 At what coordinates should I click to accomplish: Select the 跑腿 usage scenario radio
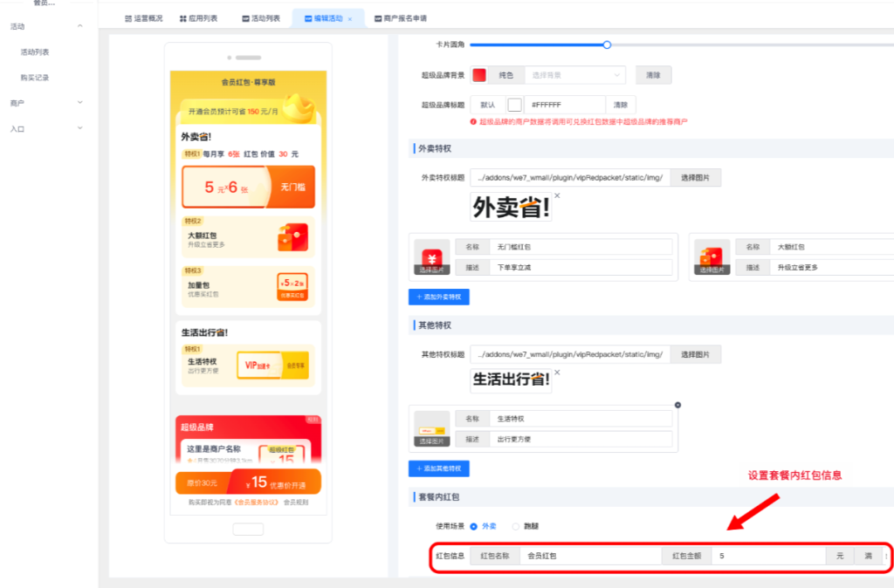516,526
